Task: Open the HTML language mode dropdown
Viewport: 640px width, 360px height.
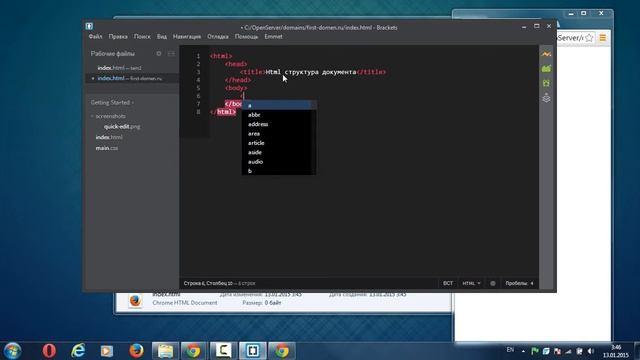Action: click(x=471, y=283)
